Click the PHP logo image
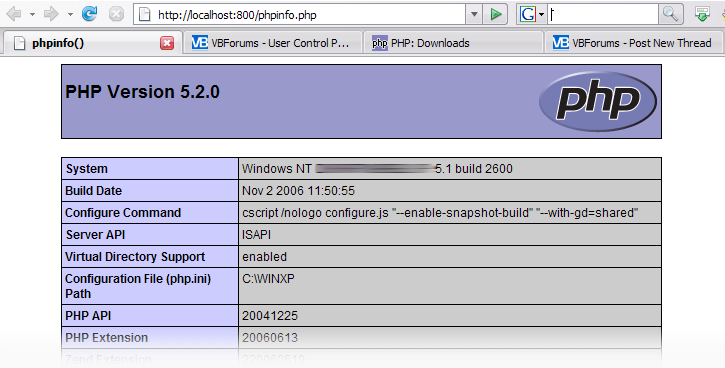Image resolution: width=725 pixels, height=368 pixels. pyautogui.click(x=598, y=101)
